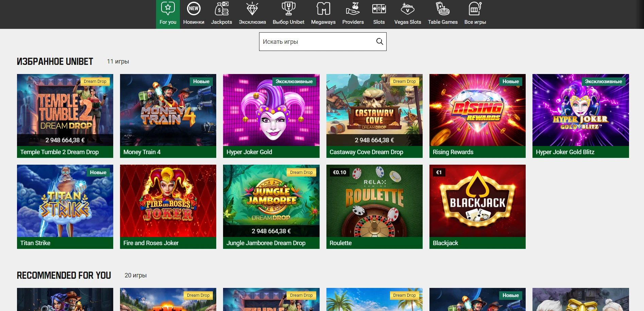Click the jackpot amount on Castaway Cove
The width and height of the screenshot is (644, 311).
click(x=374, y=140)
